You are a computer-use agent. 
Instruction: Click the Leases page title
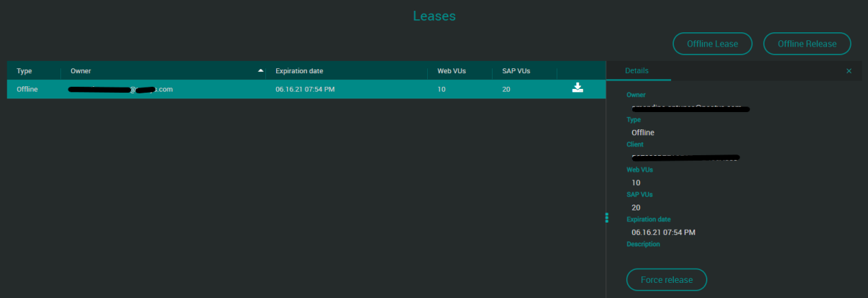(434, 15)
